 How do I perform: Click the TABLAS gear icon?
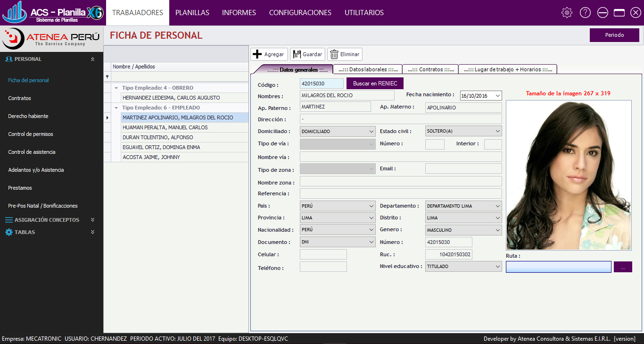click(9, 232)
